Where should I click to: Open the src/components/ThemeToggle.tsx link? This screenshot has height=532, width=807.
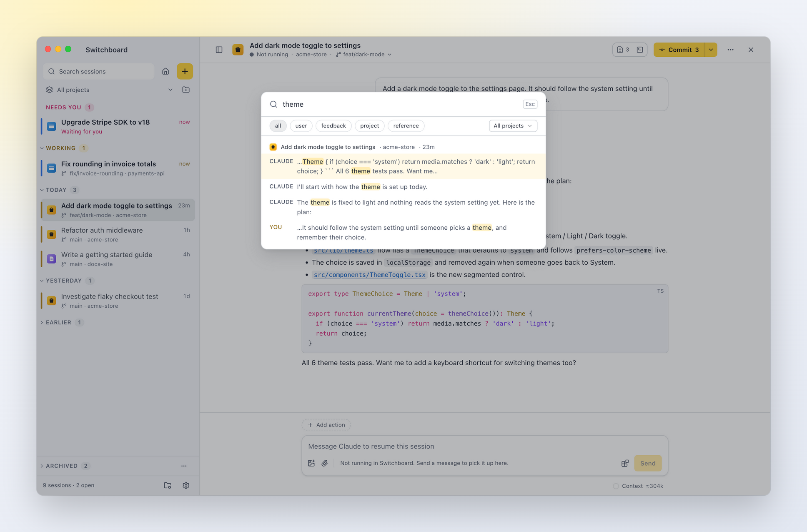point(369,275)
